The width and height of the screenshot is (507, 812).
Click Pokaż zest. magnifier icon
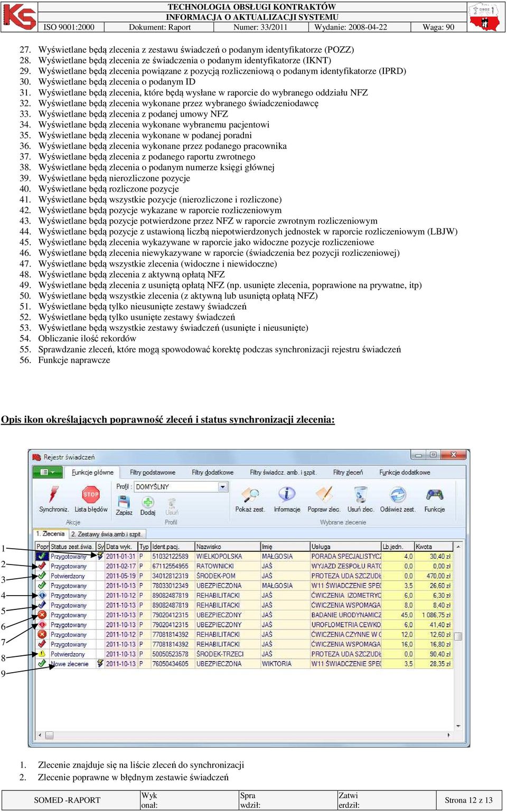250,494
